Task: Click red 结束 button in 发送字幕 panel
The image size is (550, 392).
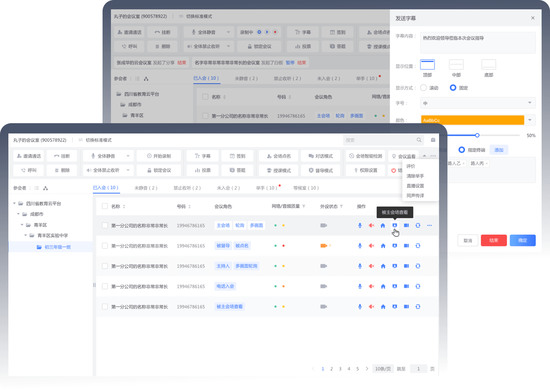Action: [494, 240]
